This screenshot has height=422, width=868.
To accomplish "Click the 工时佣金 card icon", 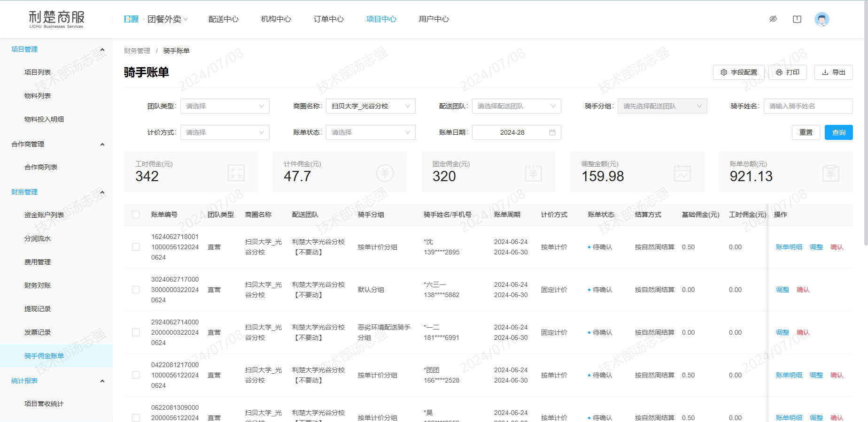I will point(236,173).
